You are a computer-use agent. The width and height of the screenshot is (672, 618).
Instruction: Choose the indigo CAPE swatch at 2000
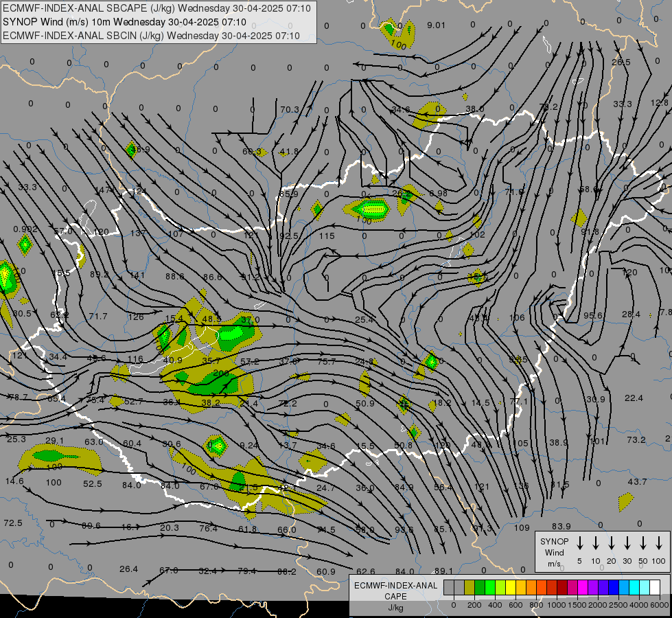[x=603, y=587]
